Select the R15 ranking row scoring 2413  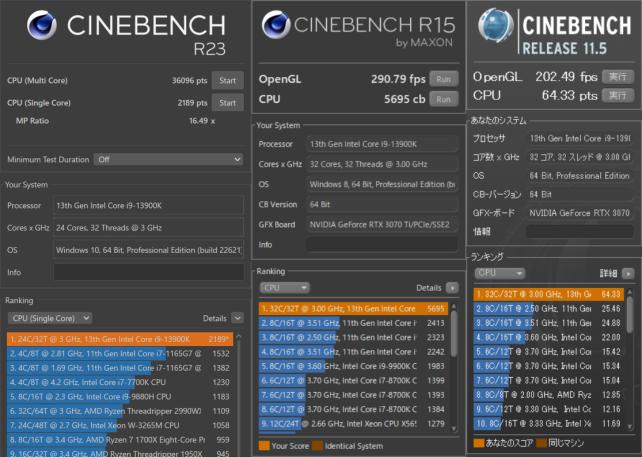[353, 323]
